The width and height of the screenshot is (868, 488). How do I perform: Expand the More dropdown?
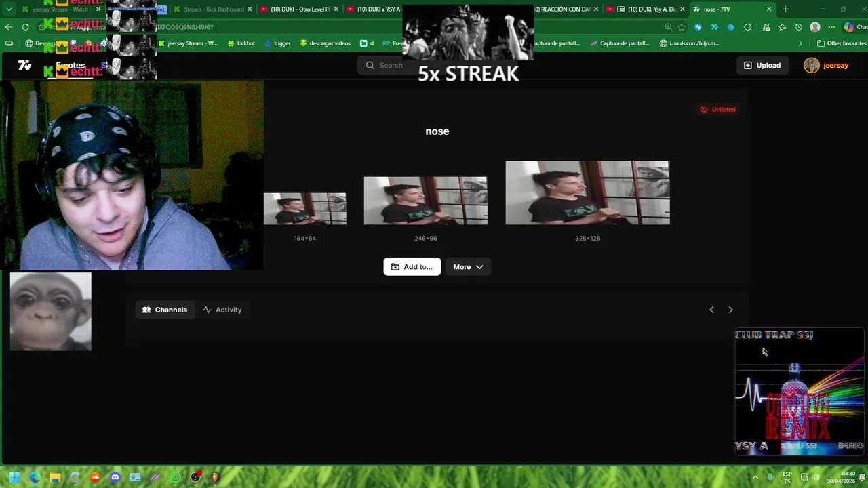coord(468,267)
